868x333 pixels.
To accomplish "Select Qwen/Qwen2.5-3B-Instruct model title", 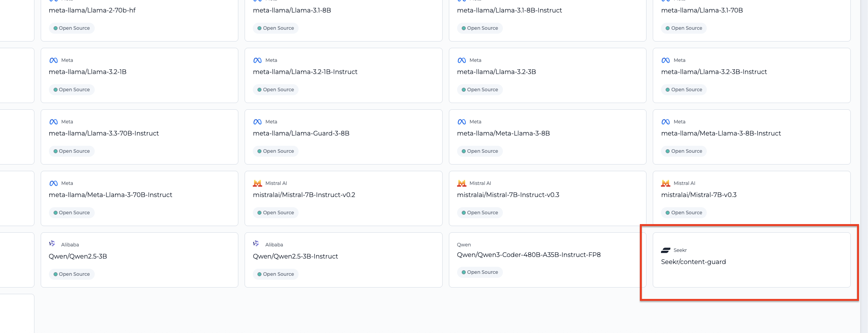I will (x=295, y=256).
